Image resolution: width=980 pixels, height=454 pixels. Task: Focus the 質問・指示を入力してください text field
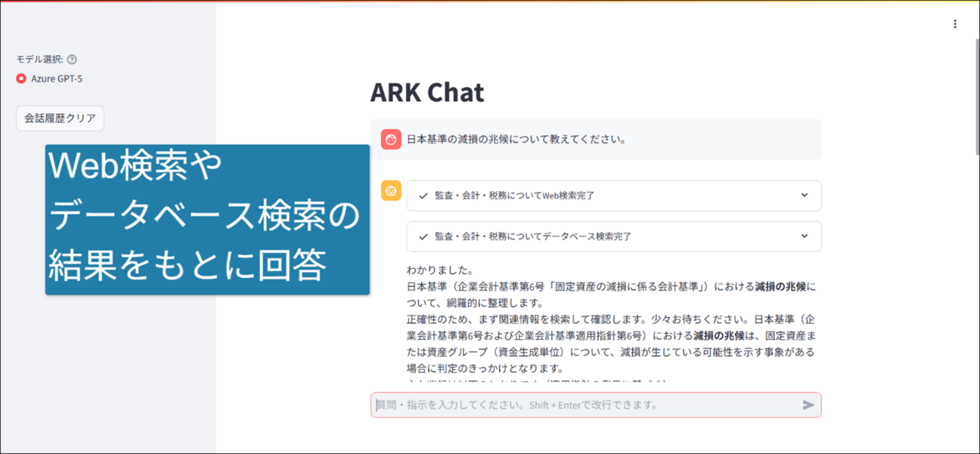point(582,405)
